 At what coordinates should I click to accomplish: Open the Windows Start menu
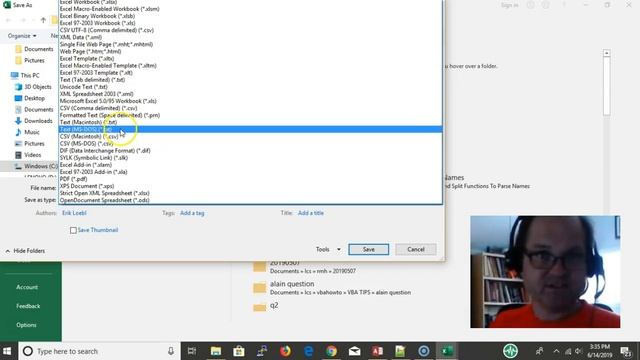(7, 351)
